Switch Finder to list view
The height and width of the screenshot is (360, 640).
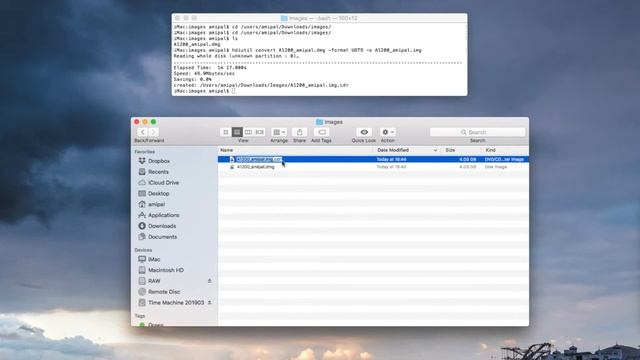[237, 132]
